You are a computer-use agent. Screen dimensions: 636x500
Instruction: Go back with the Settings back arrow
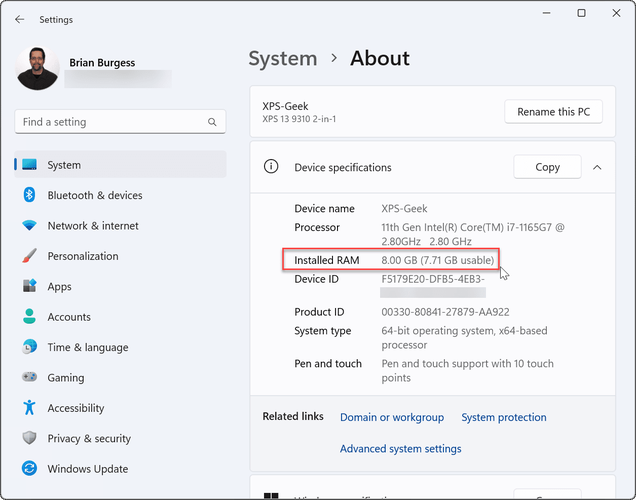tap(19, 19)
